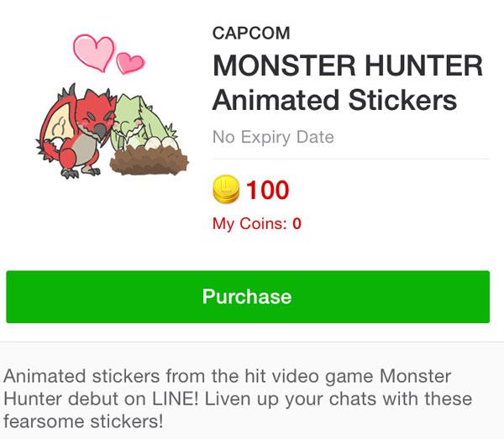Click the My Coins balance value 0
This screenshot has height=439, width=504.
pyautogui.click(x=297, y=223)
